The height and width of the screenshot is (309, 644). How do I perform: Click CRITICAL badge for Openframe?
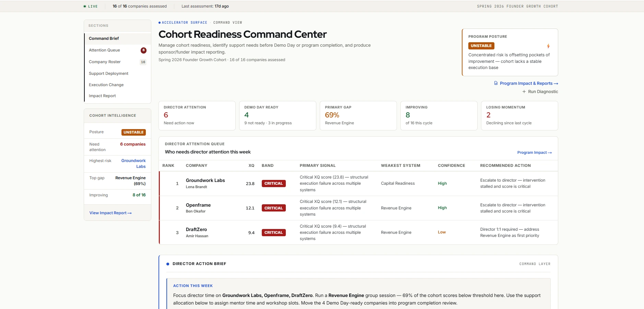coord(273,208)
